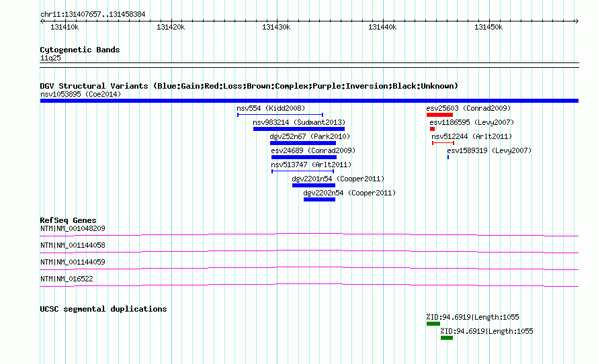Image resolution: width=598 pixels, height=364 pixels.
Task: Click the dgv2201n54 blue gain bar
Action: click(314, 185)
